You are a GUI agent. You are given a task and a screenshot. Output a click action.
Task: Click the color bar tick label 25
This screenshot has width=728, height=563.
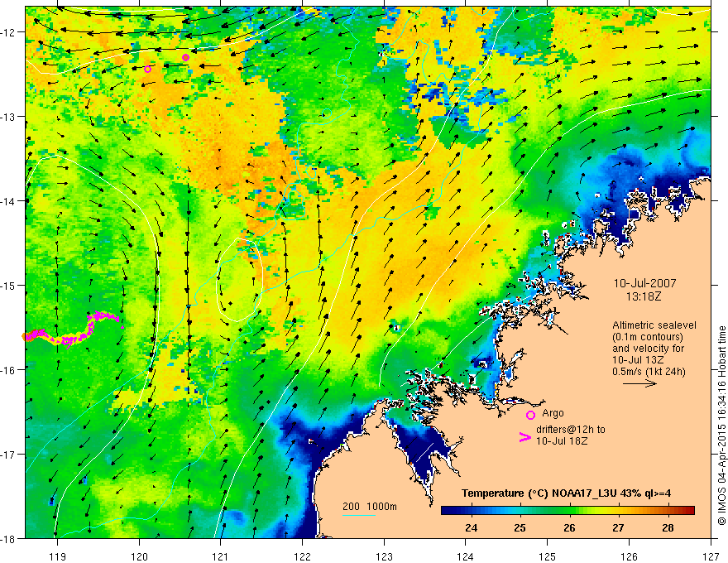click(x=520, y=528)
